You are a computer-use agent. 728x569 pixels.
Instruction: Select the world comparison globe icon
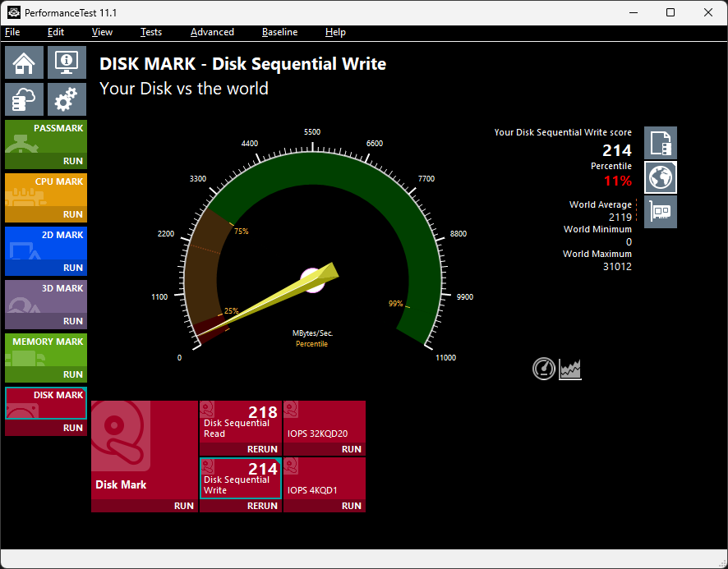(x=661, y=177)
